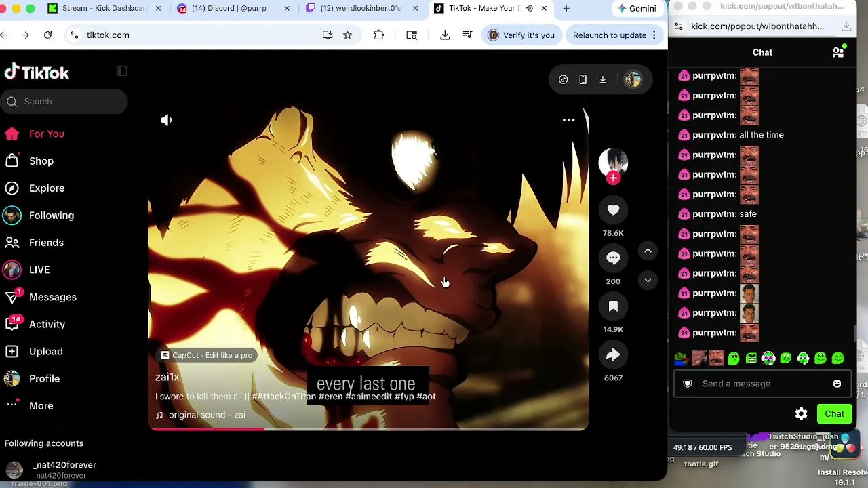Share the video with the arrow icon
The height and width of the screenshot is (488, 868).
tap(613, 354)
